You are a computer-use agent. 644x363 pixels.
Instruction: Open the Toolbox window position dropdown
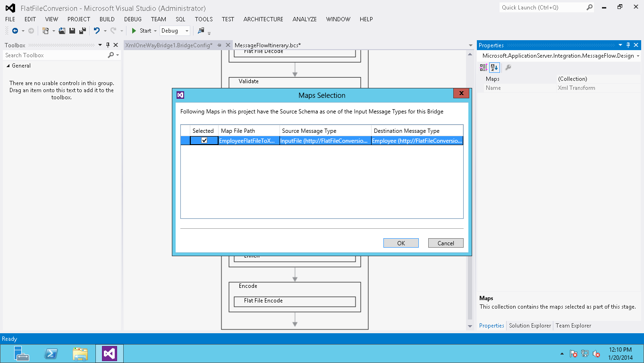coord(100,45)
